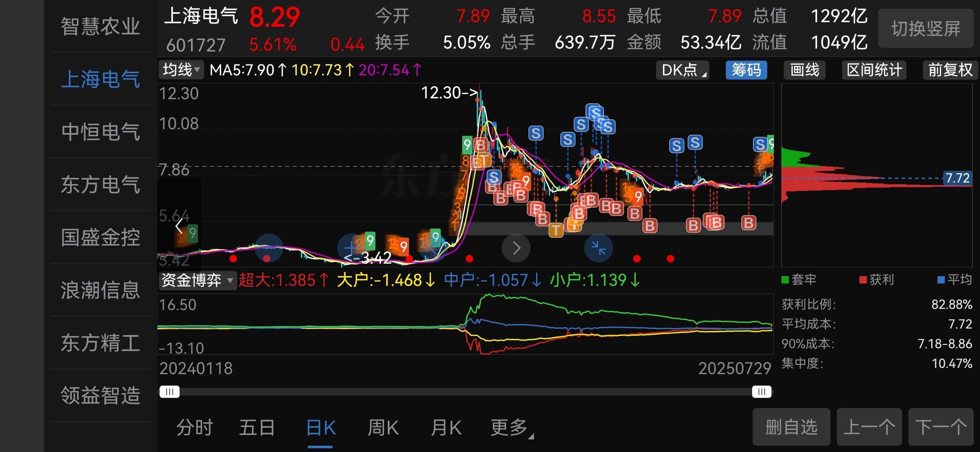Open 东方精工 stock
The height and width of the screenshot is (452, 980).
101,343
